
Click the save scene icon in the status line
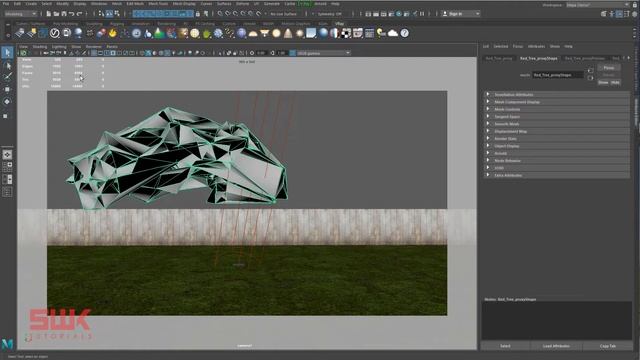click(64, 14)
